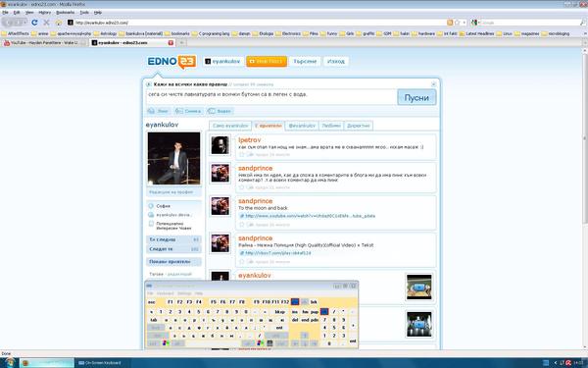Click the stop loading X icon

pos(46,23)
